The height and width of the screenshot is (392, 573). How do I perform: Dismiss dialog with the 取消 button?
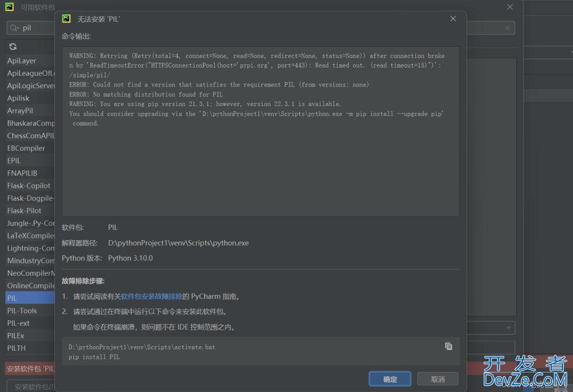(438, 379)
